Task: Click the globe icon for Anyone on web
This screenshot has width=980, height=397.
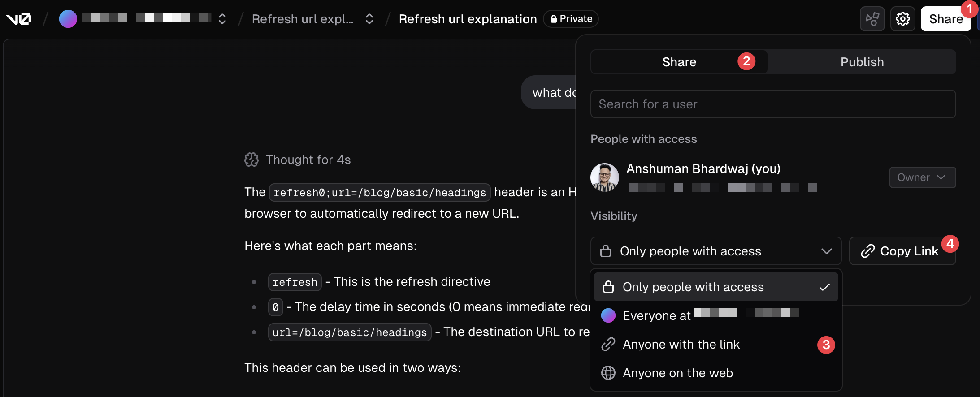Action: click(608, 373)
